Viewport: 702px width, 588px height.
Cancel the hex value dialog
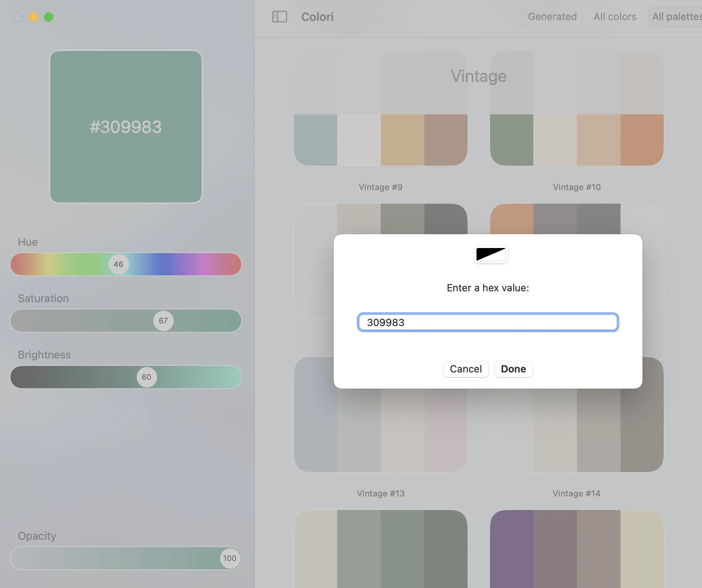coord(466,369)
